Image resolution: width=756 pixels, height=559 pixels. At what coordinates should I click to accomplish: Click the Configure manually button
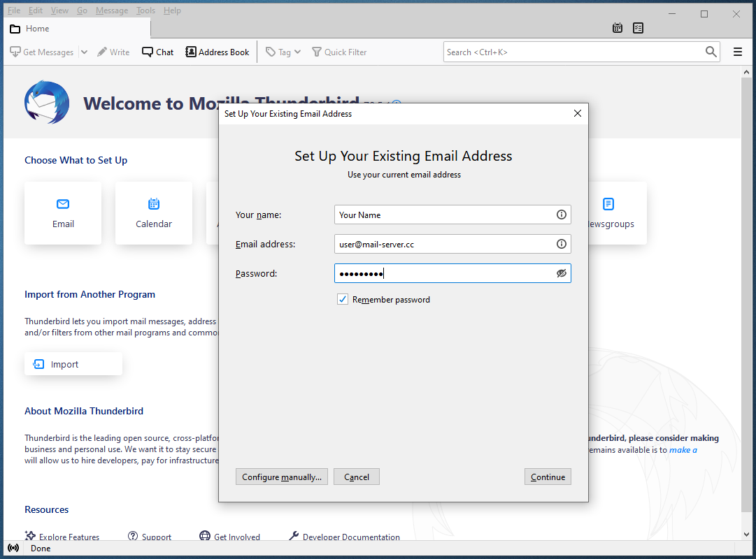(281, 477)
